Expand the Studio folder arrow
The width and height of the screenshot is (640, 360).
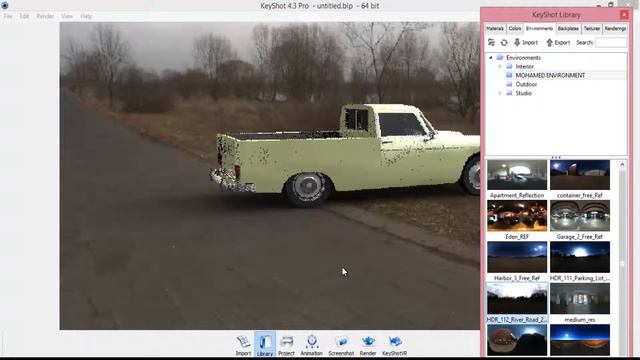[x=500, y=93]
